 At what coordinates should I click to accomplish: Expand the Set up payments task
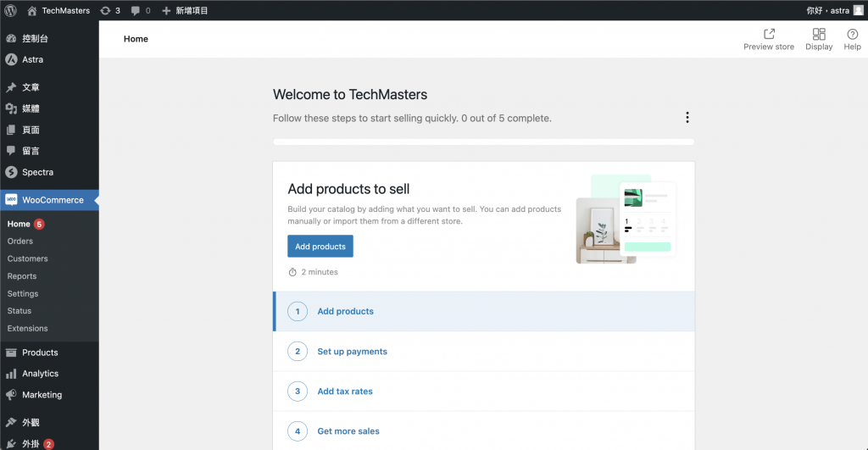coord(484,351)
